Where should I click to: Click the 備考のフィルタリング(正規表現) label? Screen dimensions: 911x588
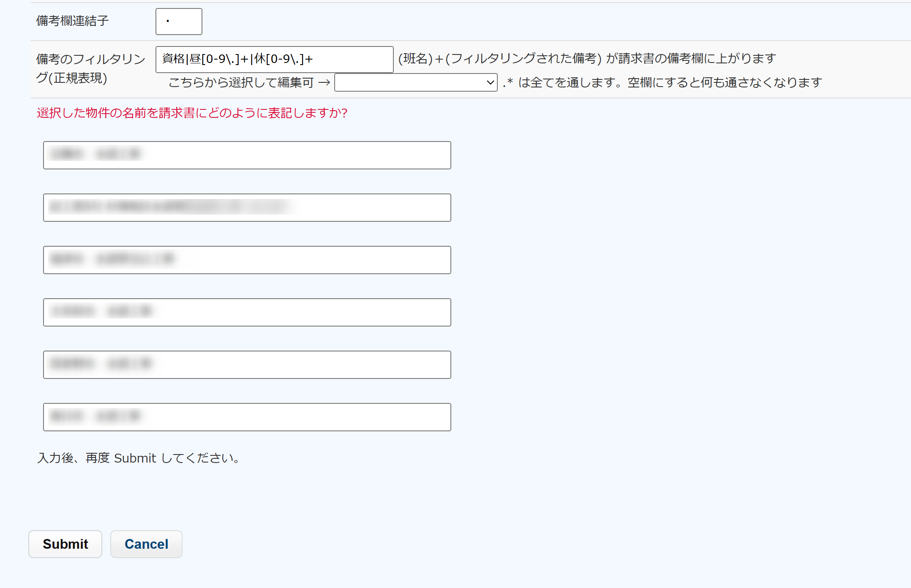90,68
